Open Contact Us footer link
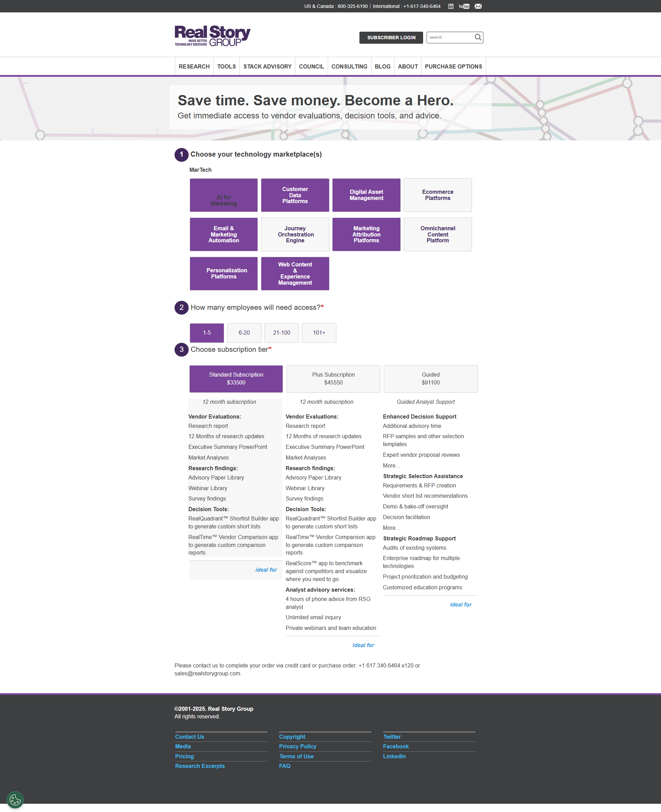The width and height of the screenshot is (661, 812). coord(189,736)
